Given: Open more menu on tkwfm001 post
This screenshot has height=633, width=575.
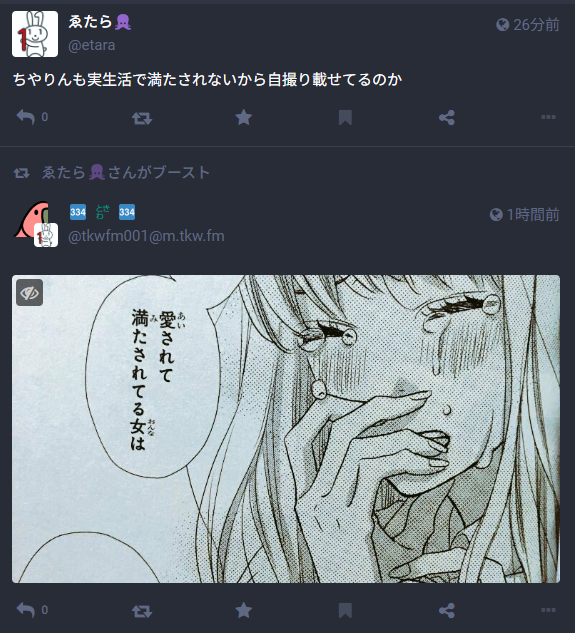Looking at the screenshot, I should click(548, 610).
